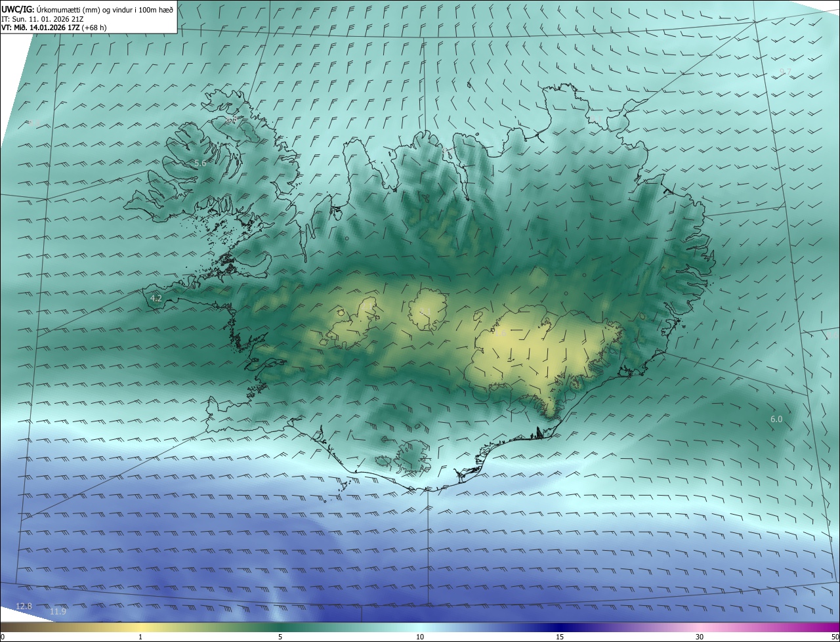This screenshot has height=642, width=840.
Task: Click the colorbar tick label '0'
Action: point(3,637)
